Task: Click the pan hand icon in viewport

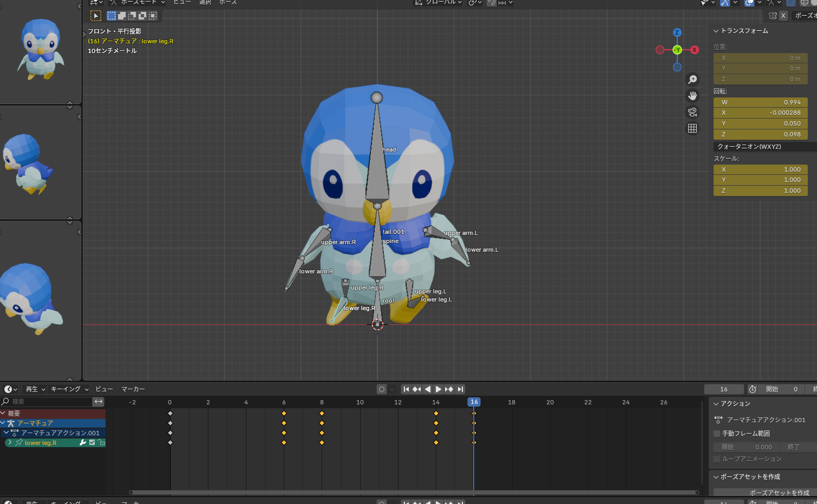Action: click(x=692, y=96)
